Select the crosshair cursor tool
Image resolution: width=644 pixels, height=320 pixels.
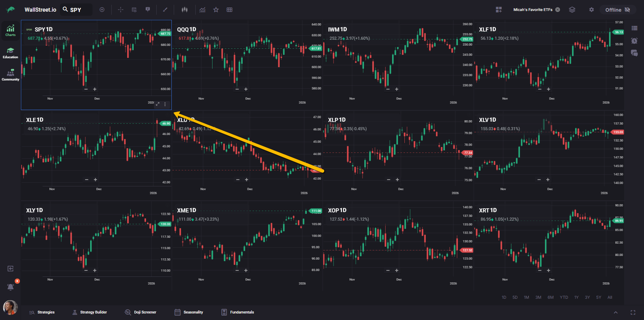[x=121, y=10]
